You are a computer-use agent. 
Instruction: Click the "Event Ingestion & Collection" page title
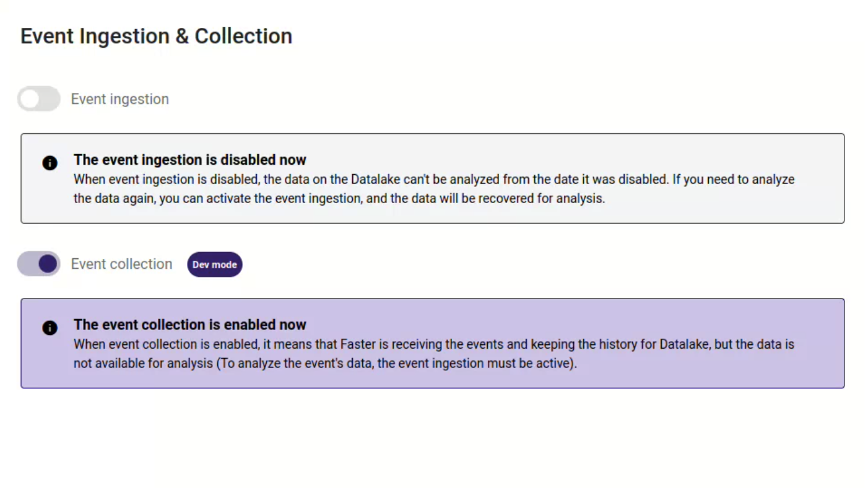(157, 36)
